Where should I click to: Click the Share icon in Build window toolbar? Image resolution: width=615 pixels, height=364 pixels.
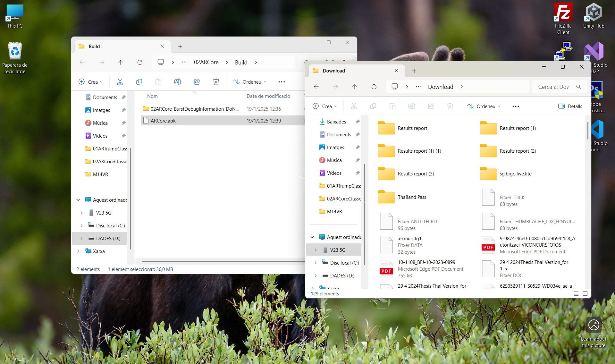pyautogui.click(x=197, y=82)
